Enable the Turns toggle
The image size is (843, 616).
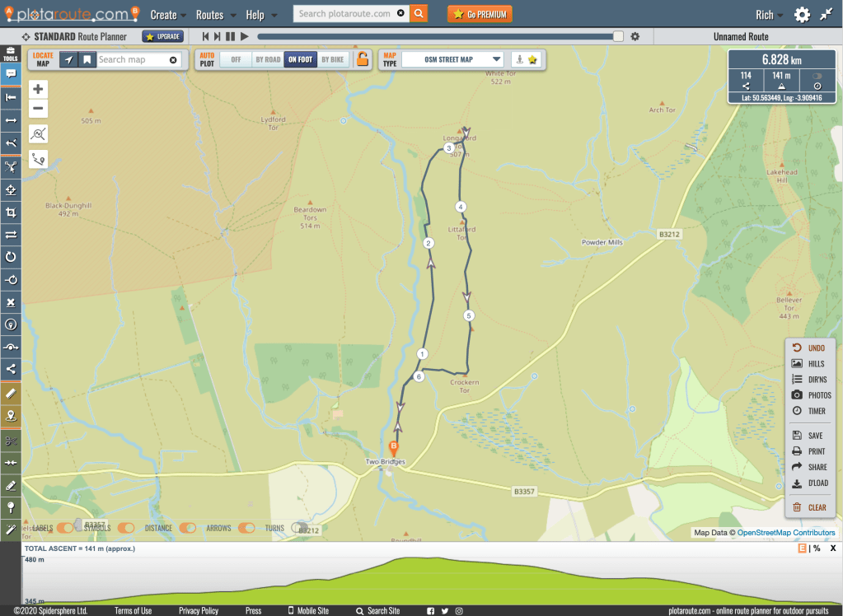(x=299, y=528)
